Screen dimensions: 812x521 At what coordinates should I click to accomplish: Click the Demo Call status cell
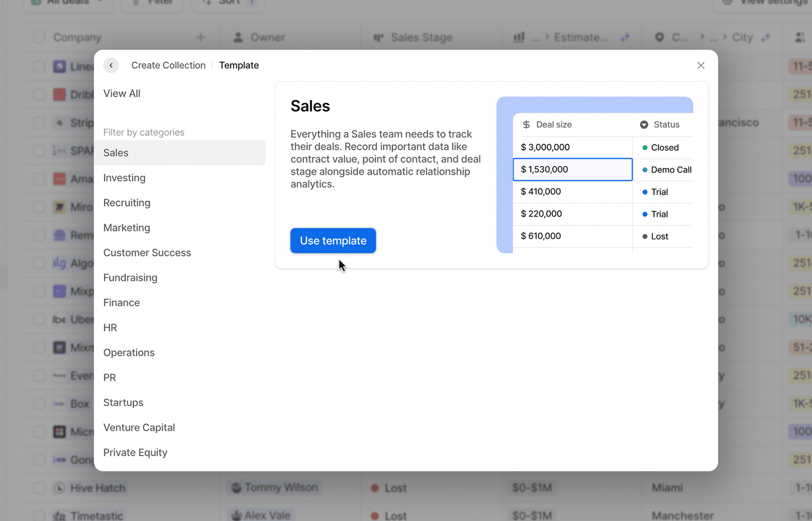663,170
